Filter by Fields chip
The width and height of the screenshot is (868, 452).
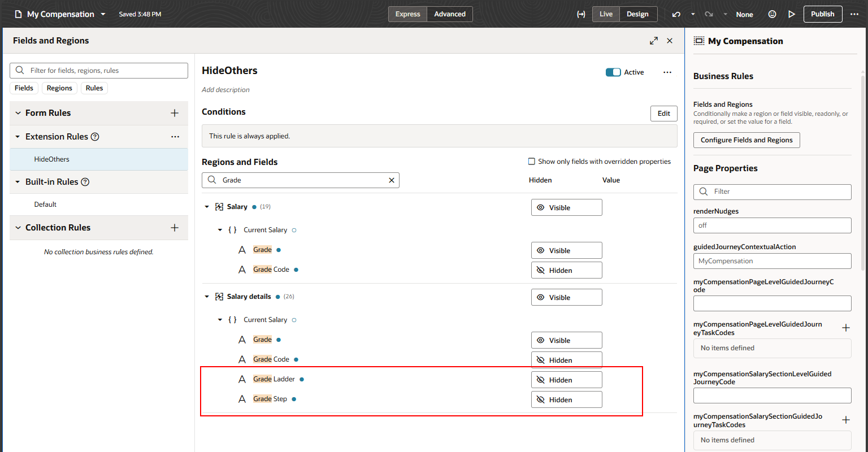pyautogui.click(x=24, y=88)
